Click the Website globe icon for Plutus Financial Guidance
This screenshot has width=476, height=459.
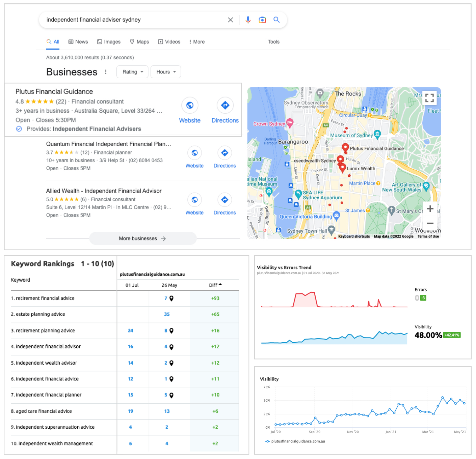(190, 105)
